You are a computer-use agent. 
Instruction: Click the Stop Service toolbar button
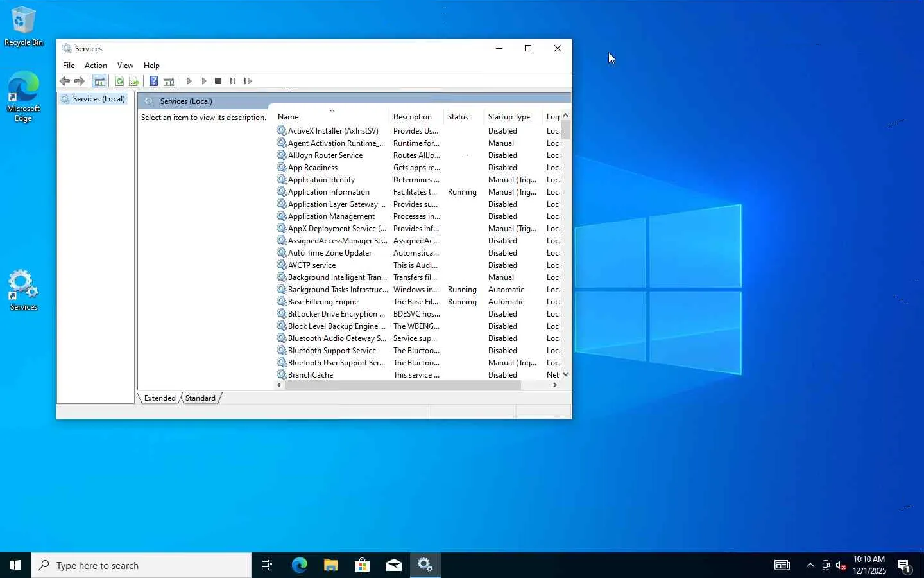click(x=218, y=81)
